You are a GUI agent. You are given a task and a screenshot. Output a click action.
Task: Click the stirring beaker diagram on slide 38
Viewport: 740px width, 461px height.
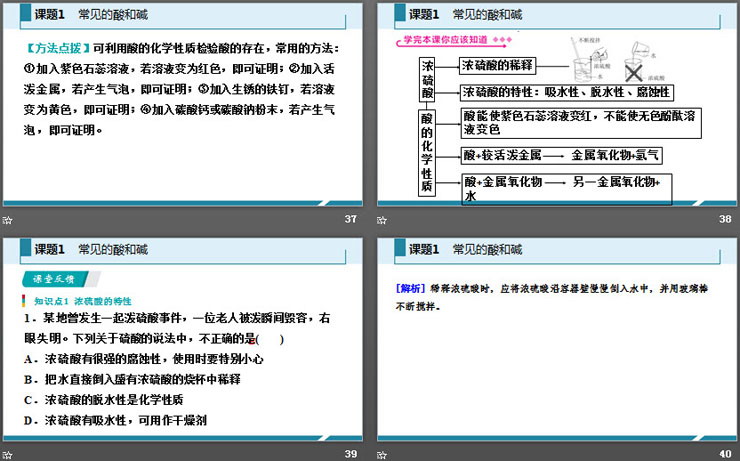click(x=582, y=69)
